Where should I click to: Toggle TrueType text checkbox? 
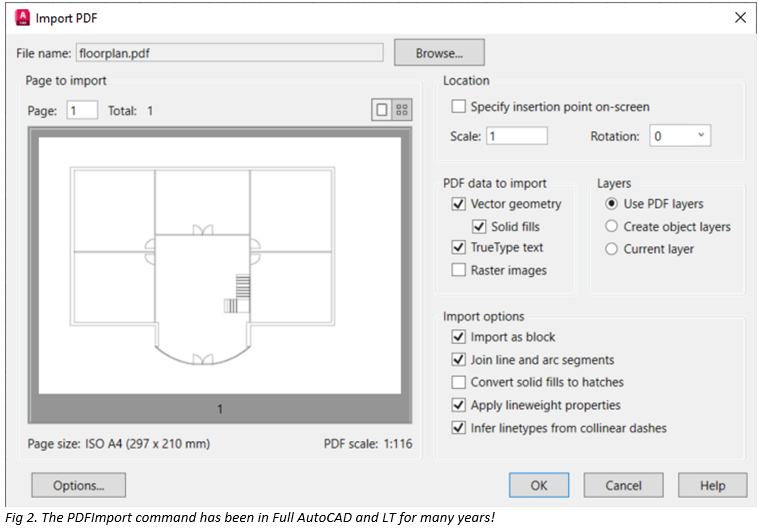pos(458,247)
